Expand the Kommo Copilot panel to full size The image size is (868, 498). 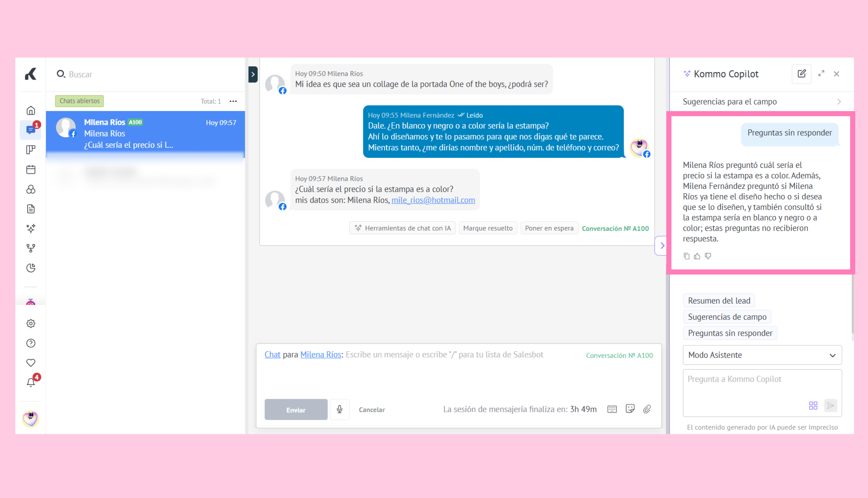point(821,73)
